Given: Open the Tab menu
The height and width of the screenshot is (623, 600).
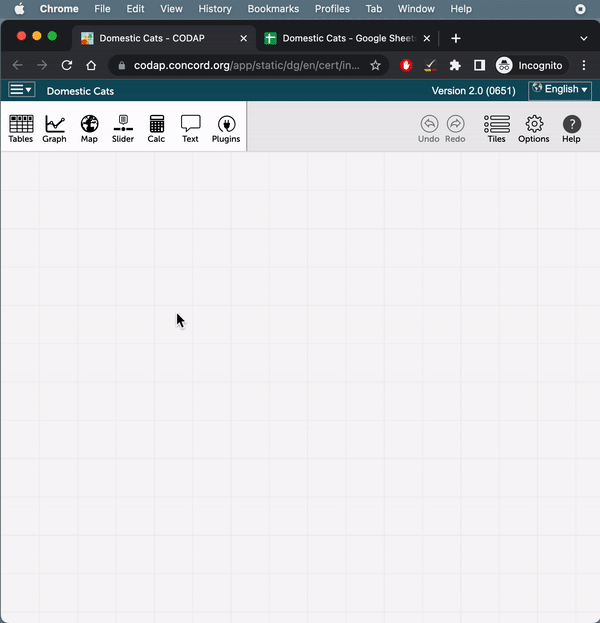Looking at the screenshot, I should click(x=374, y=9).
